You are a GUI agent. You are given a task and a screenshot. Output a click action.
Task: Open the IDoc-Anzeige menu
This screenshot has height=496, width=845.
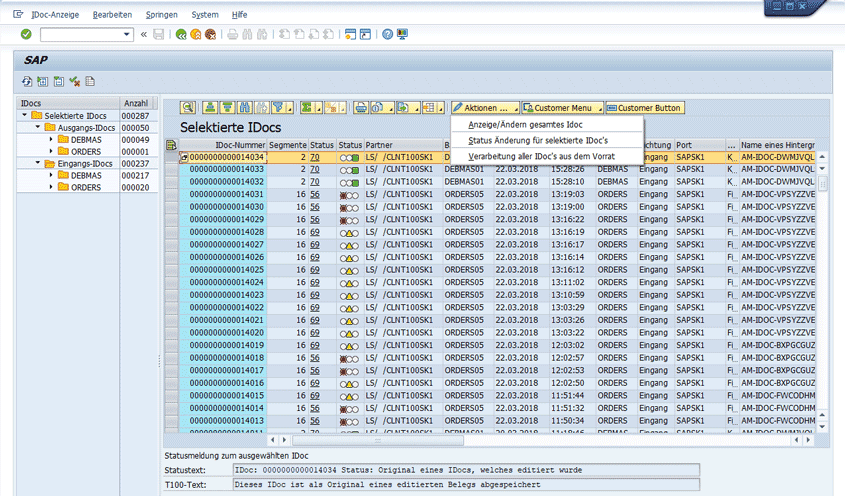(55, 15)
